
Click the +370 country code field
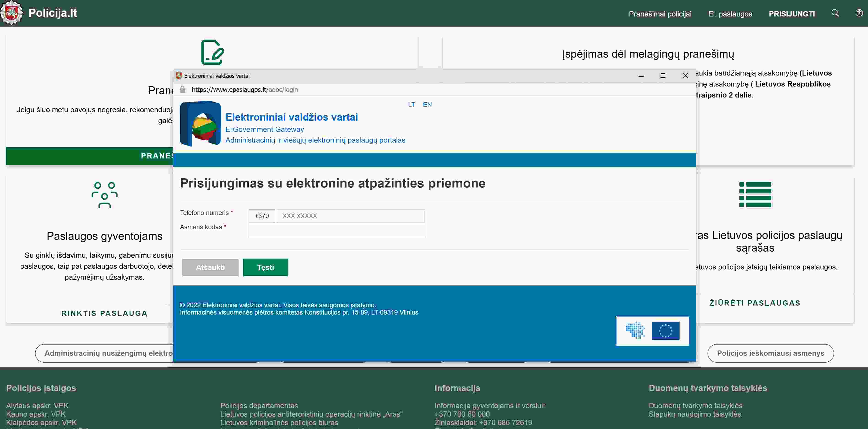click(261, 216)
